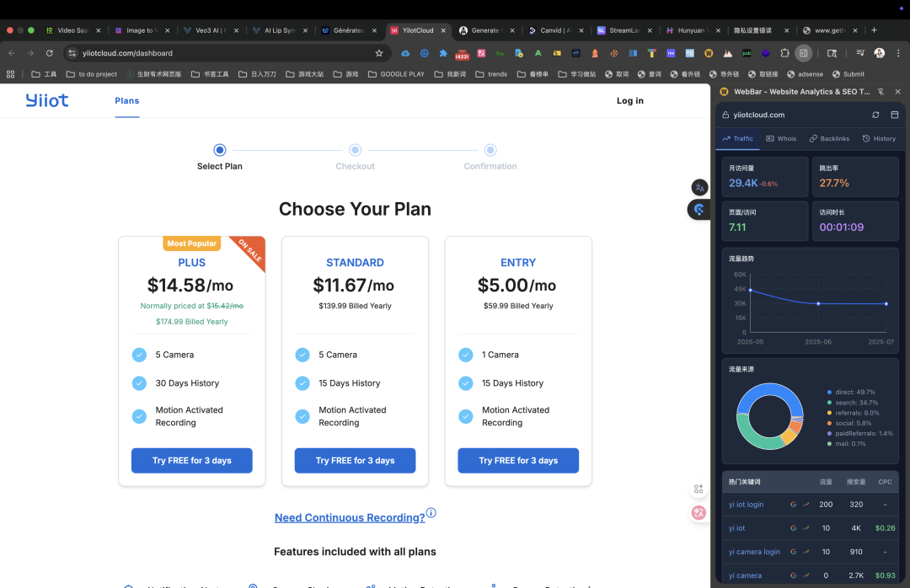This screenshot has height=588, width=910.
Task: Click ENTRY Motion Activated Recording checkmark
Action: point(465,416)
